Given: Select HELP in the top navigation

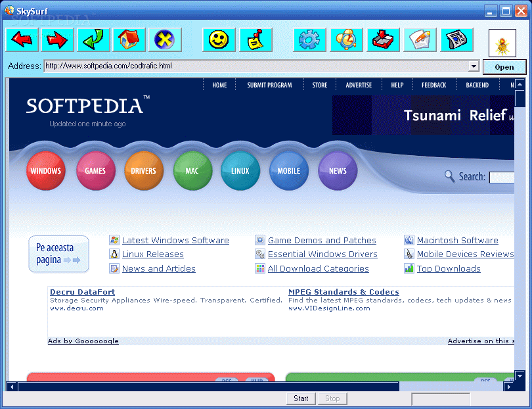Looking at the screenshot, I should click(397, 85).
